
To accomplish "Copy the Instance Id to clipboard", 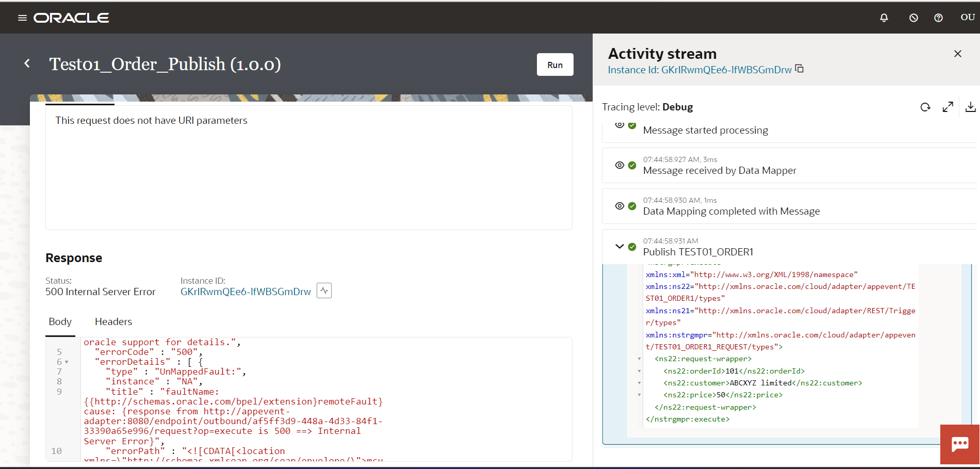I will tap(799, 69).
